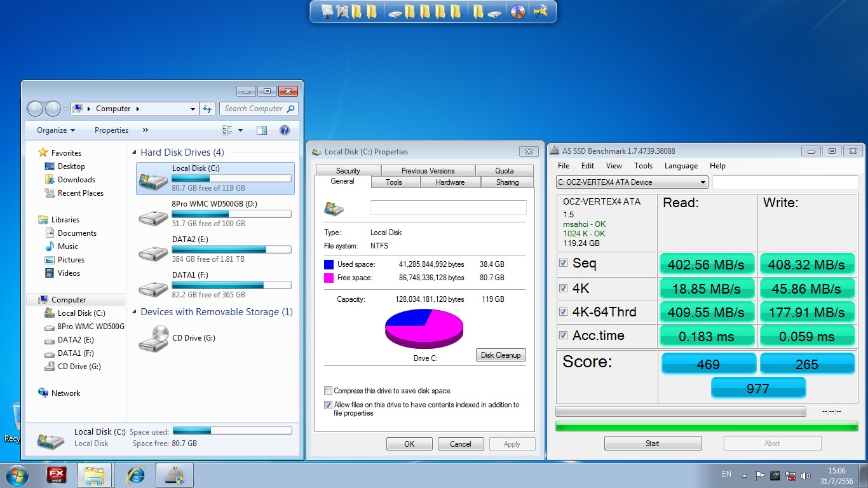The height and width of the screenshot is (488, 868).
Task: Open the hammer tools icon in top dock
Action: 541,11
